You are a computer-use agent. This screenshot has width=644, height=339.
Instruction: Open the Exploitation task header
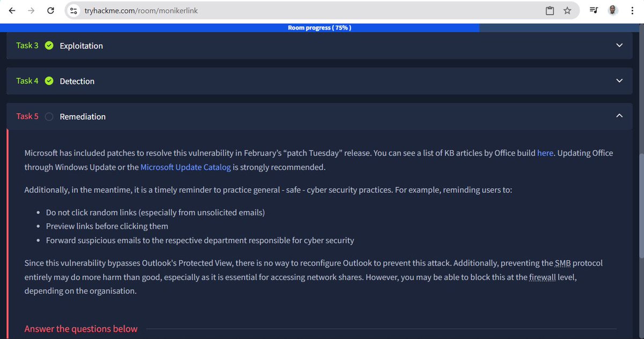click(319, 46)
